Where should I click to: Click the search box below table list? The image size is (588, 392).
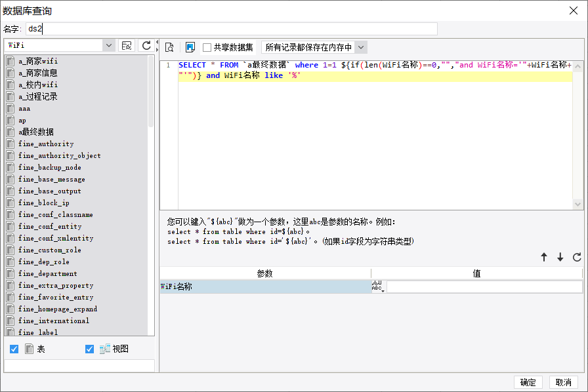tap(79, 366)
